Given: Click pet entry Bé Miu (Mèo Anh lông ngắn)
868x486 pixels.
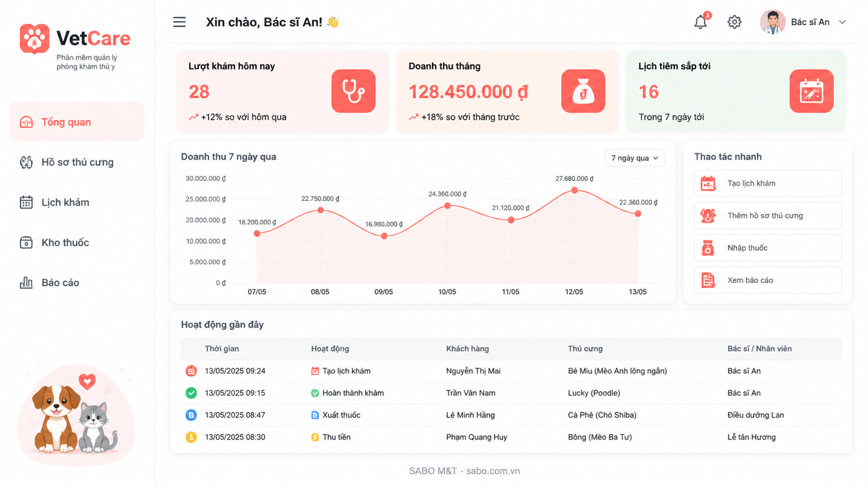Looking at the screenshot, I should point(617,371).
